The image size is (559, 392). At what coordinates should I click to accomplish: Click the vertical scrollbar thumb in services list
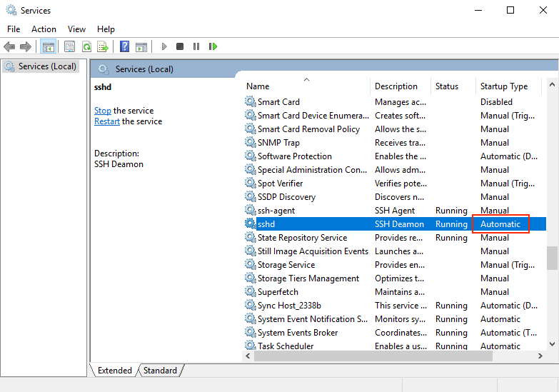552,258
